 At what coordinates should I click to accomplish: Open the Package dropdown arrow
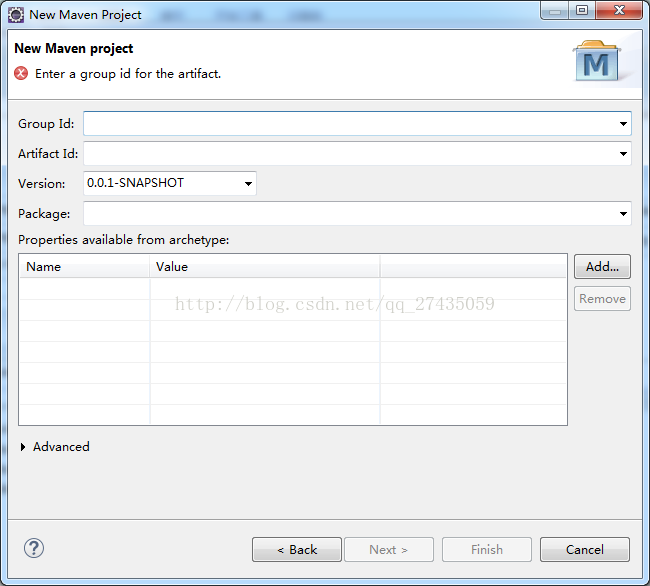[623, 214]
